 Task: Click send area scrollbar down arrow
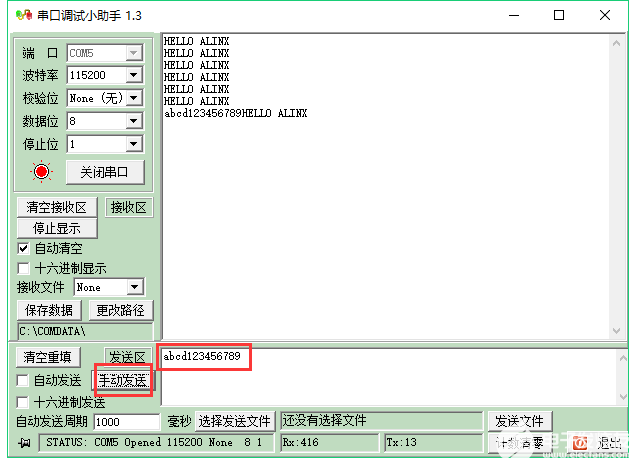pyautogui.click(x=623, y=396)
